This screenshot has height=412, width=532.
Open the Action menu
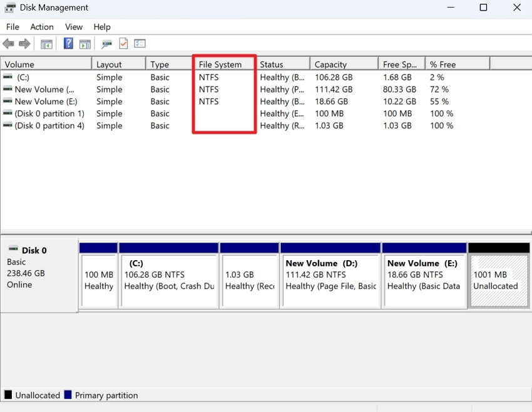tap(42, 27)
